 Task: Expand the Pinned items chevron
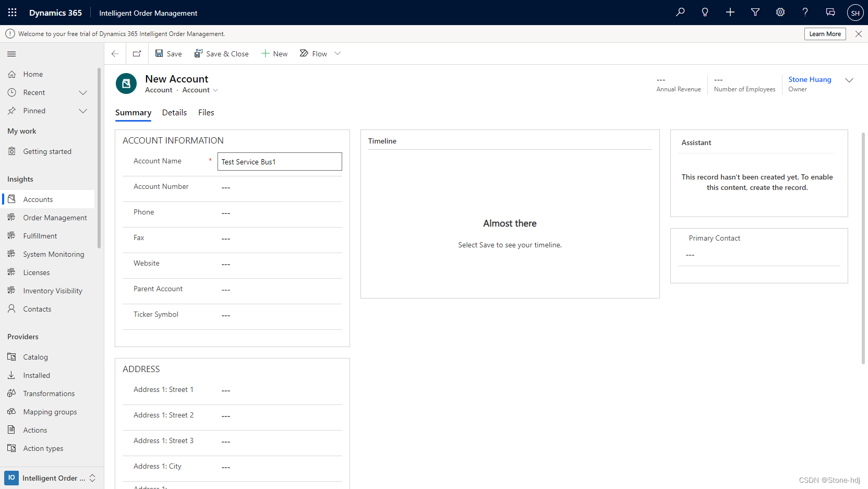click(83, 111)
